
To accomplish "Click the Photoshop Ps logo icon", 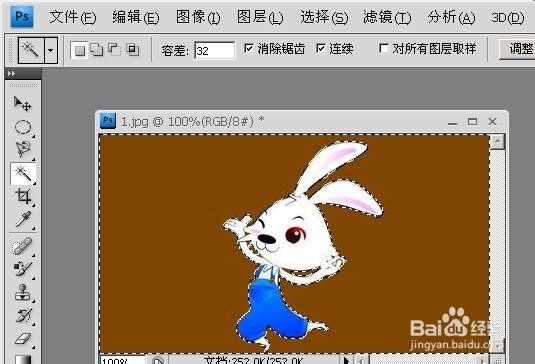I will click(21, 16).
